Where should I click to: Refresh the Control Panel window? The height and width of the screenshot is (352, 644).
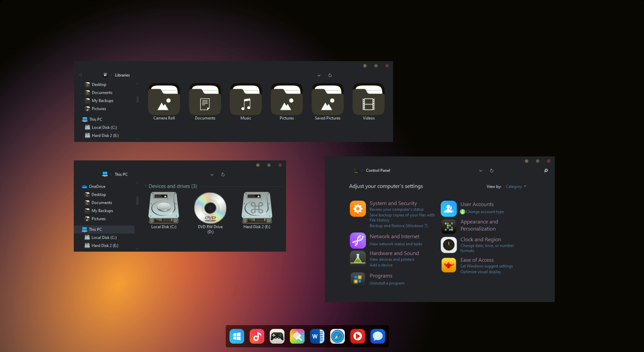click(x=492, y=170)
